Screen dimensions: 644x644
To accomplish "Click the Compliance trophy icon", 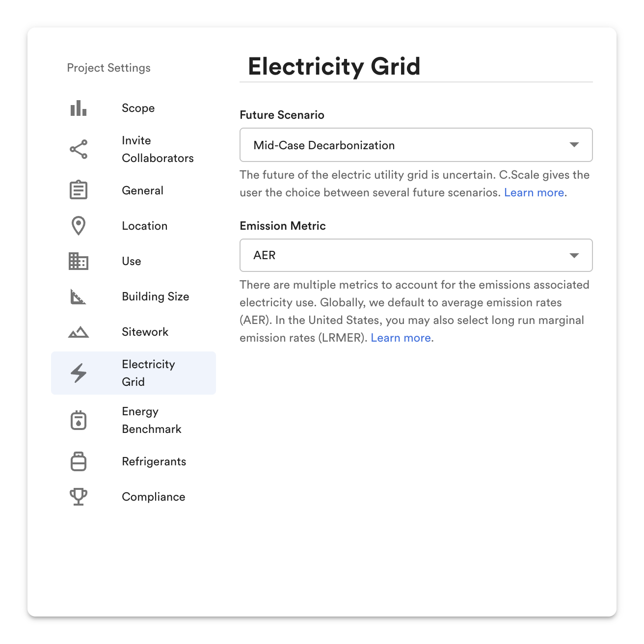I will [x=79, y=497].
